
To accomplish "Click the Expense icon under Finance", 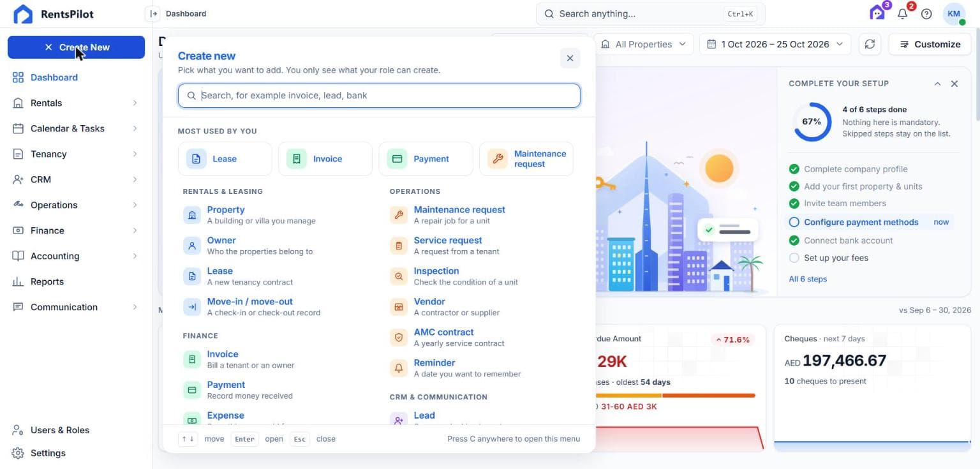I will (192, 420).
